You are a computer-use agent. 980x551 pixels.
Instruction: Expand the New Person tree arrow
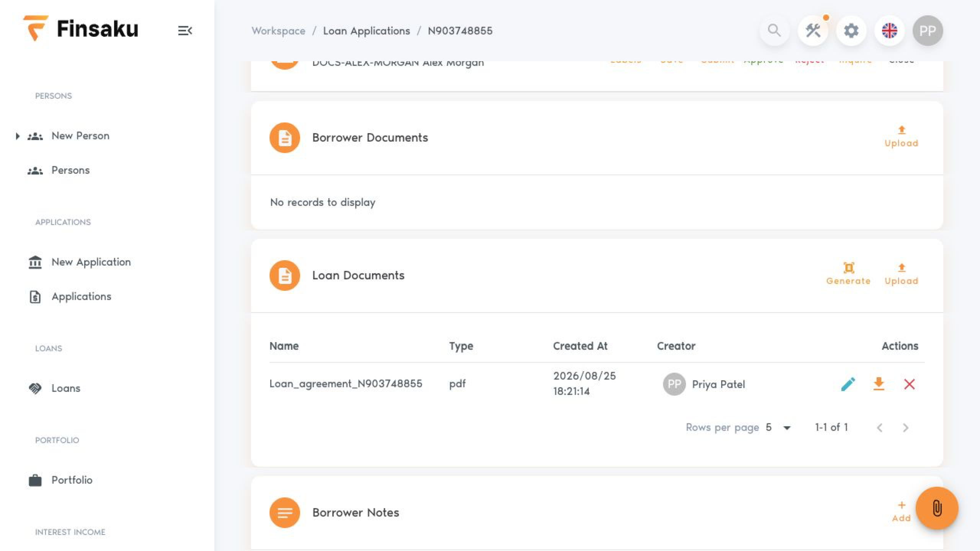tap(18, 136)
